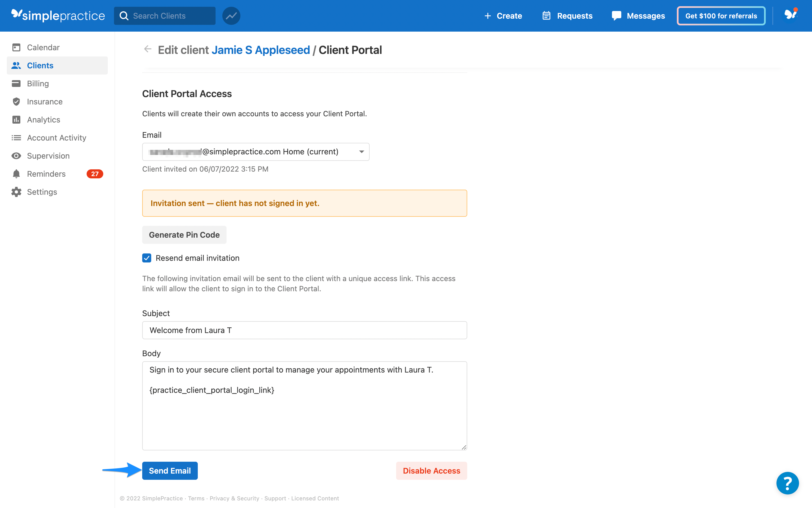This screenshot has width=812, height=508.
Task: Open Billing from the sidebar
Action: pos(38,83)
